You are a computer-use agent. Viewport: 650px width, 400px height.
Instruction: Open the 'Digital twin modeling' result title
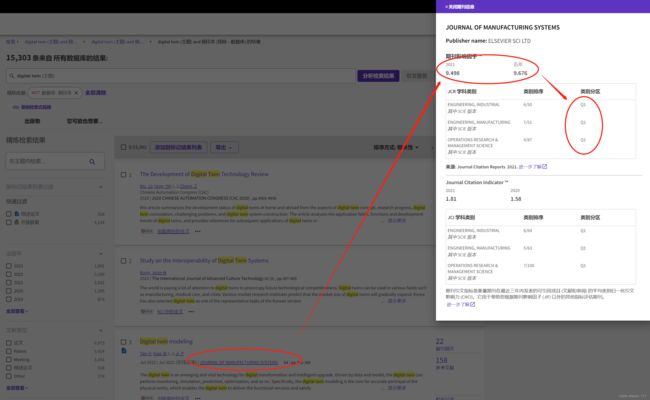pyautogui.click(x=166, y=341)
